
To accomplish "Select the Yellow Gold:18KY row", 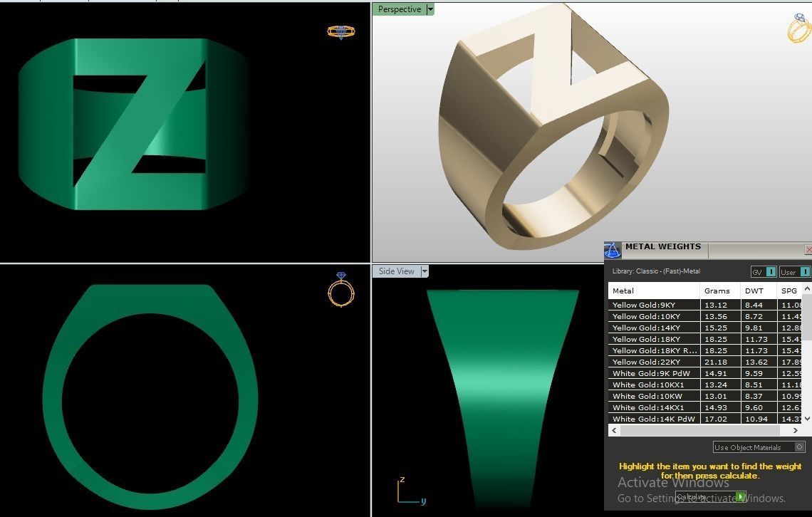I will 705,339.
